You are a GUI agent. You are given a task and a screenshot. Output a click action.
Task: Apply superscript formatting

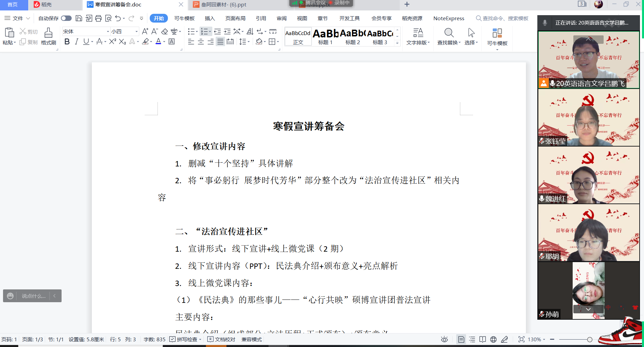112,41
